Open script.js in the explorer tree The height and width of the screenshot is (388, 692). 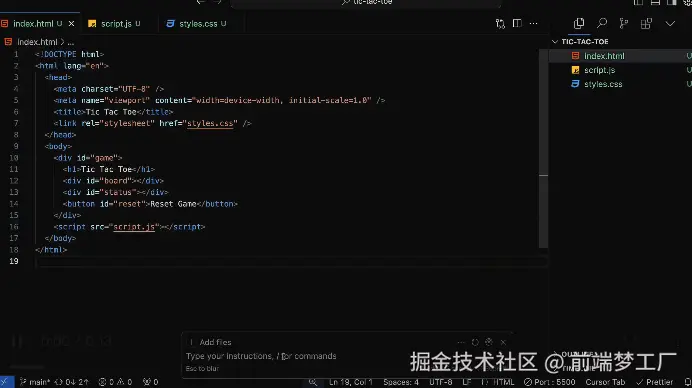coord(599,70)
